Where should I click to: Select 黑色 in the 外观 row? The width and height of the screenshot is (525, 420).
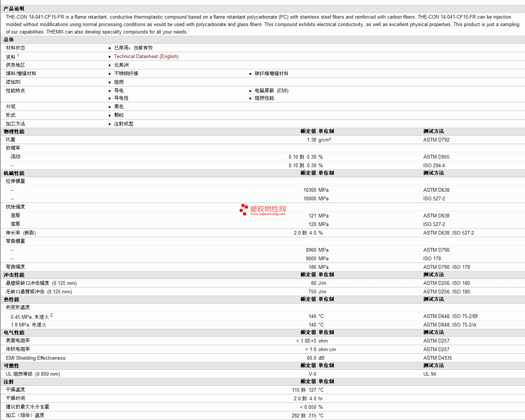(119, 106)
